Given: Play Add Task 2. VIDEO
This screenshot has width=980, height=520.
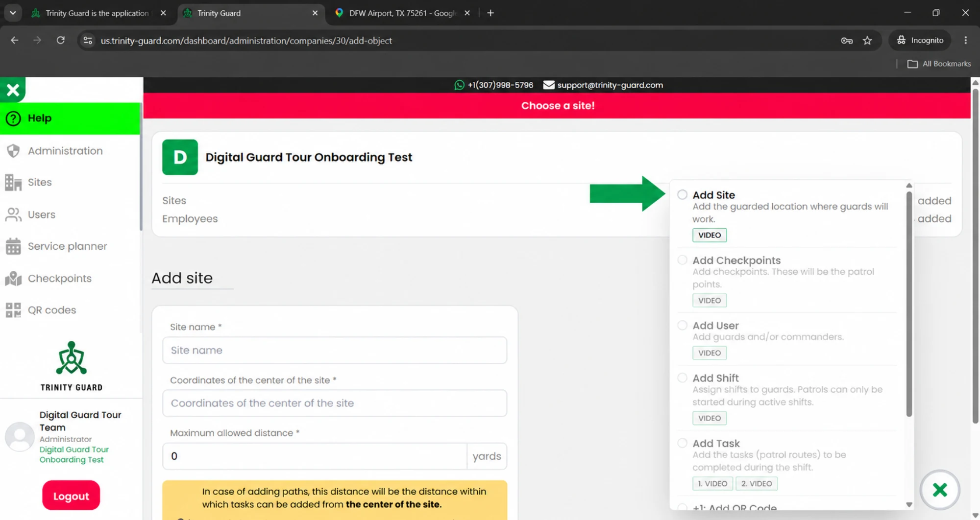Looking at the screenshot, I should pos(756,484).
